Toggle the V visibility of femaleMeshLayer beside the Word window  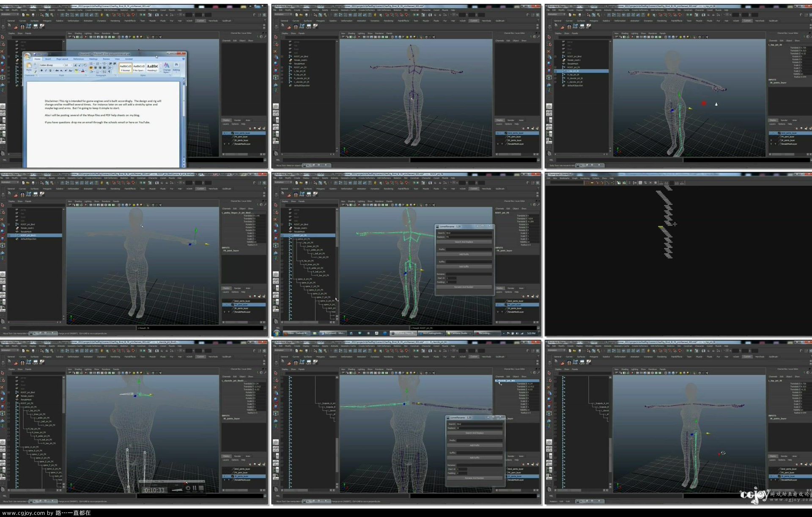tap(225, 144)
